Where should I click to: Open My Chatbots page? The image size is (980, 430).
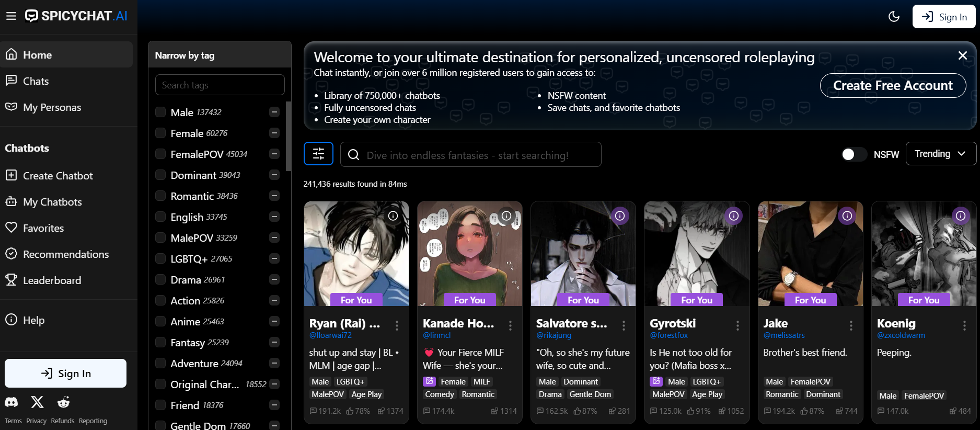click(66, 201)
